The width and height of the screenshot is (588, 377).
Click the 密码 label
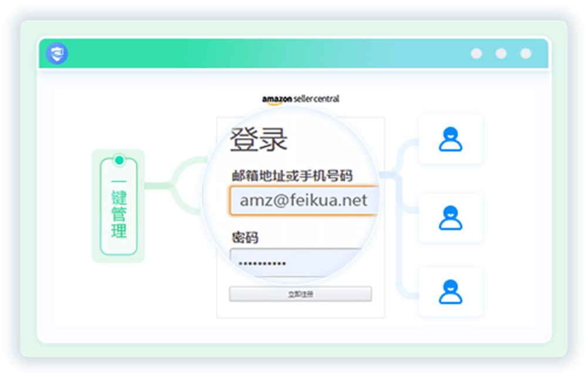[x=245, y=238]
